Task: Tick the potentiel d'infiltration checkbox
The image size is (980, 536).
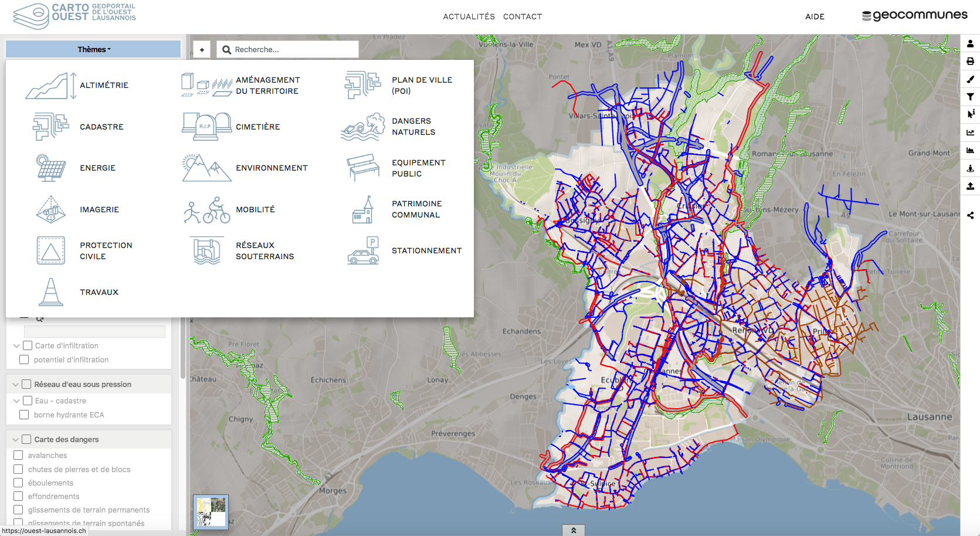Action: point(24,359)
